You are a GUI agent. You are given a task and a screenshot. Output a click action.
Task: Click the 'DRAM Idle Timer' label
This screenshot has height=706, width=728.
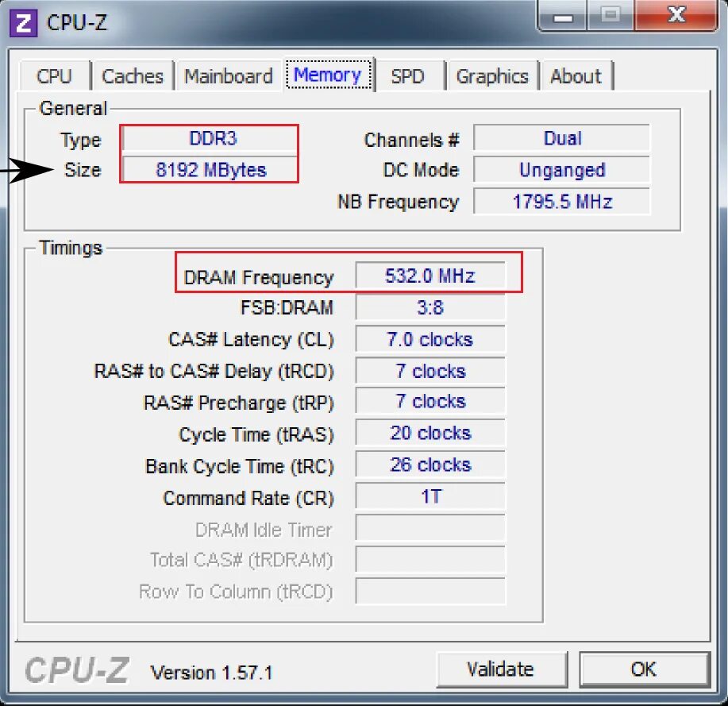point(264,530)
